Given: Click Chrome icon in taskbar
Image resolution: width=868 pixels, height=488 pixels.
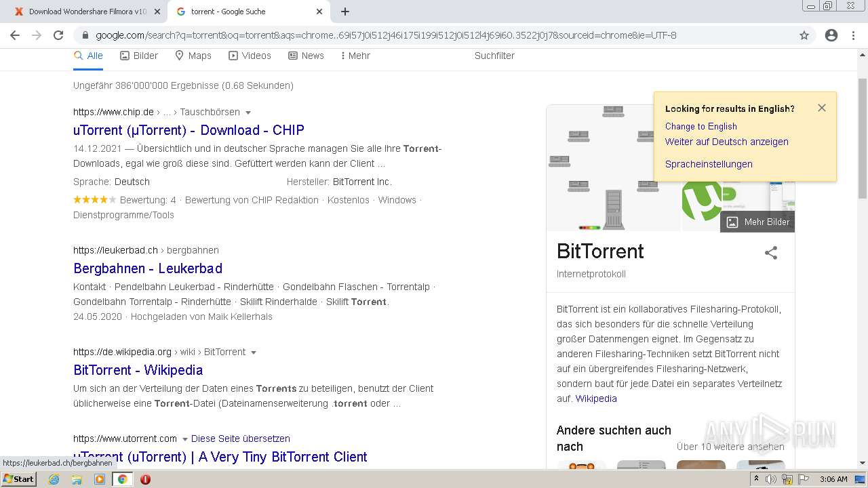Looking at the screenshot, I should pos(122,479).
